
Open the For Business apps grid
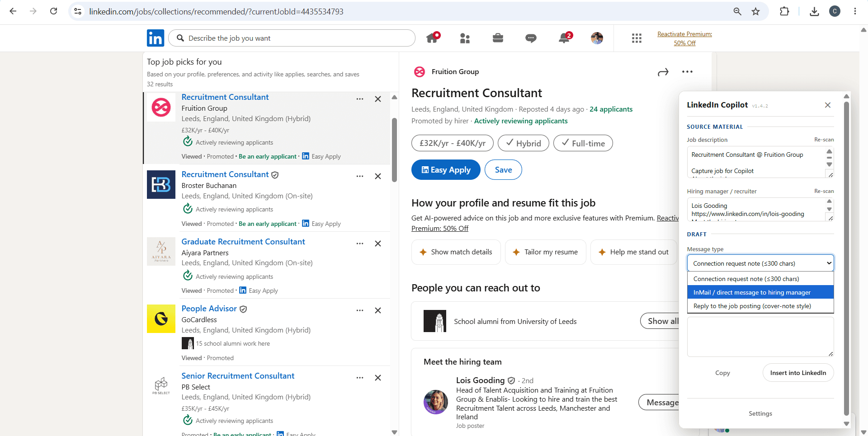[637, 38]
